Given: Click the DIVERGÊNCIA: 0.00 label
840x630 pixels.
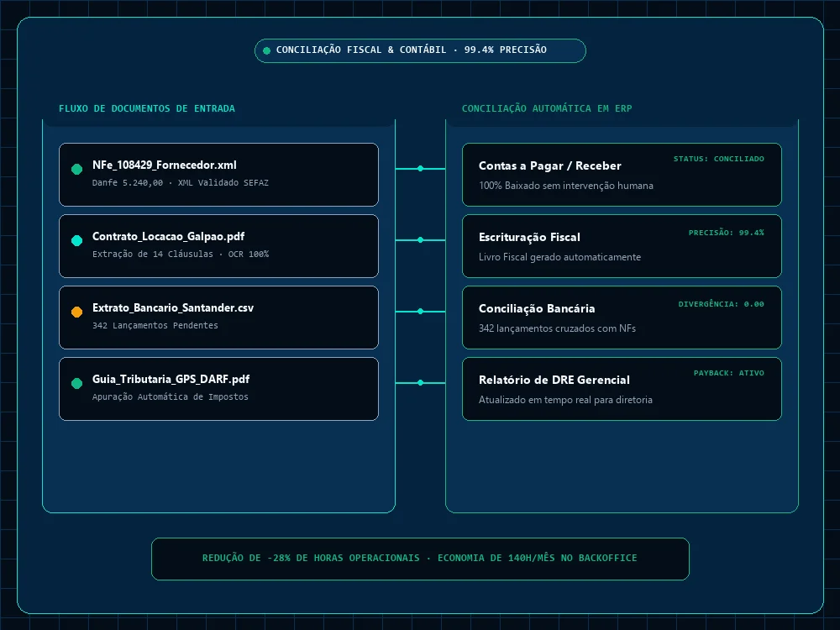Looking at the screenshot, I should pos(721,304).
